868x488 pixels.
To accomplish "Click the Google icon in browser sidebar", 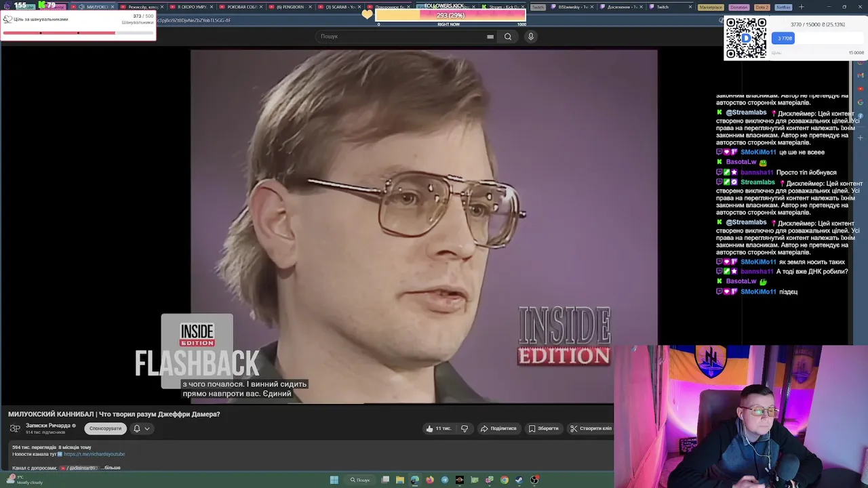I will 860,102.
